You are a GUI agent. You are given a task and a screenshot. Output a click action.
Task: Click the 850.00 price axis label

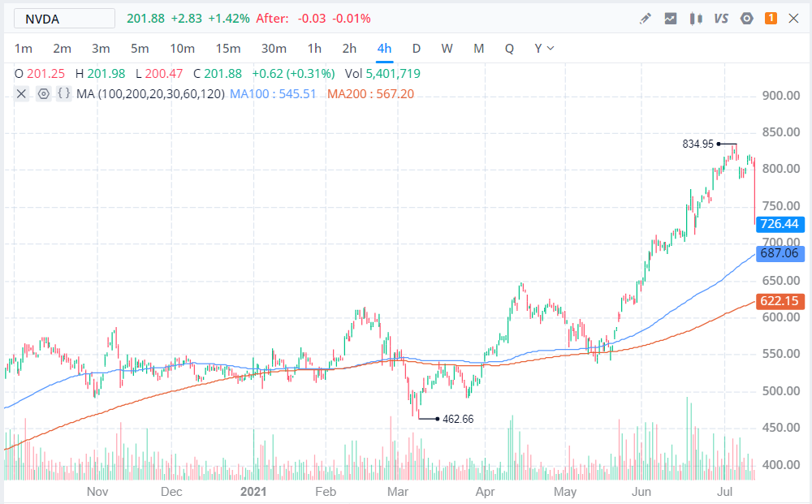coord(781,132)
